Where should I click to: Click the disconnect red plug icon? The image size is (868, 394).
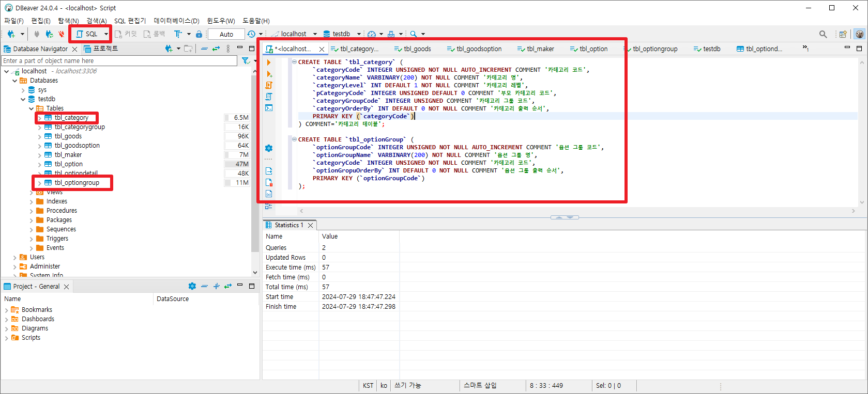(62, 34)
